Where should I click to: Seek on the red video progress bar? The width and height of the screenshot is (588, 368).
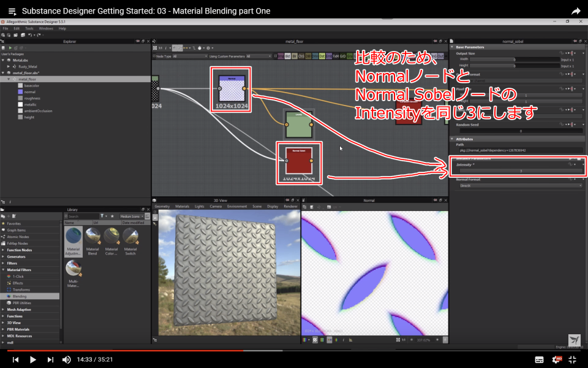pos(126,350)
